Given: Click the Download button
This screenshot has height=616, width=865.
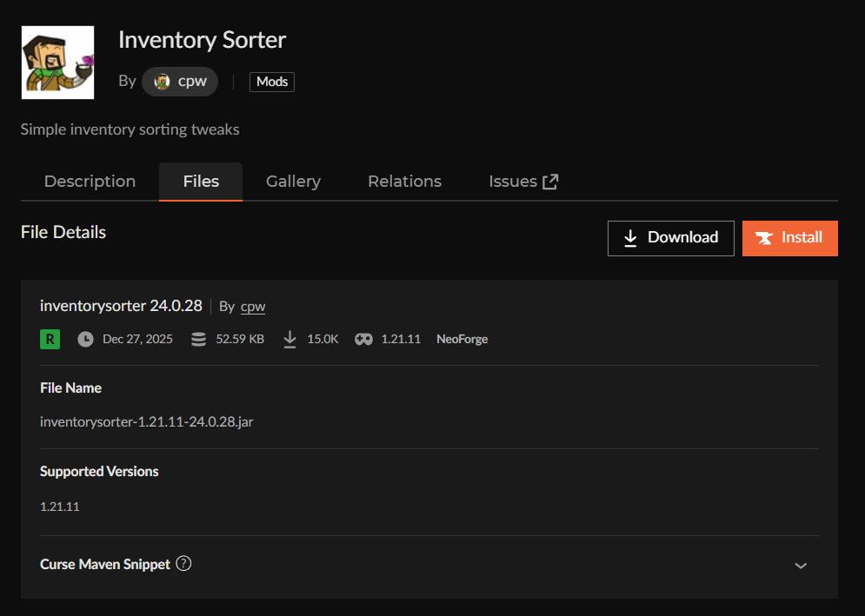Looking at the screenshot, I should coord(670,237).
